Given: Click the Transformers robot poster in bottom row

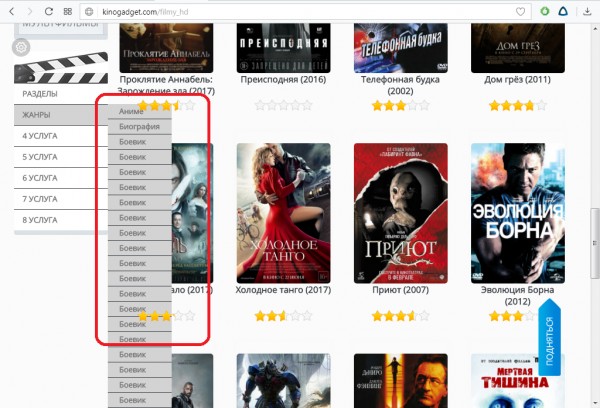Looking at the screenshot, I should point(284,381).
